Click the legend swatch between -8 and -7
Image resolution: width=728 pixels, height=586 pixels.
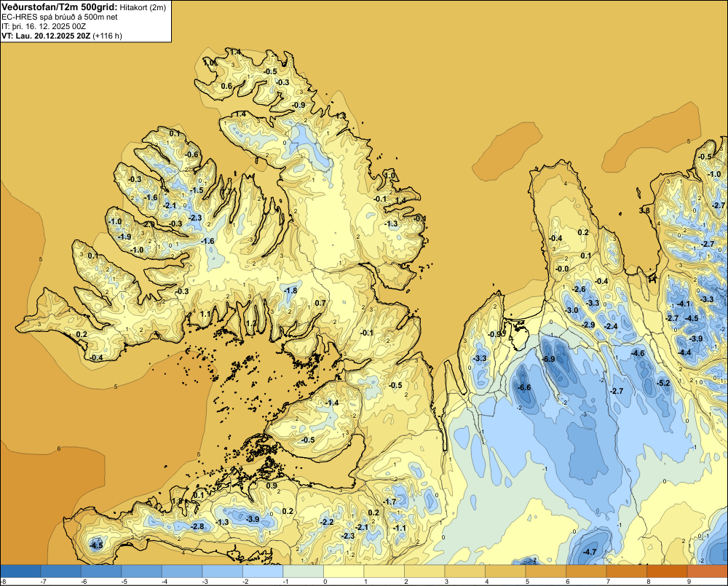coord(21,571)
